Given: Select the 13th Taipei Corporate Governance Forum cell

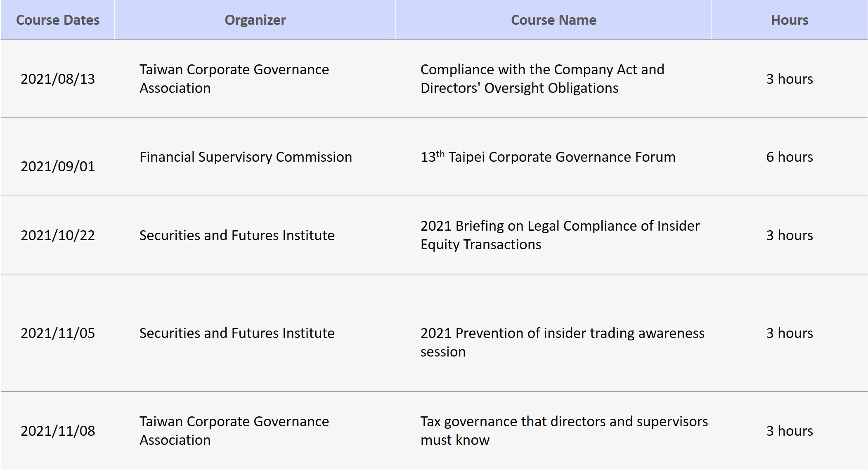Looking at the screenshot, I should click(548, 157).
